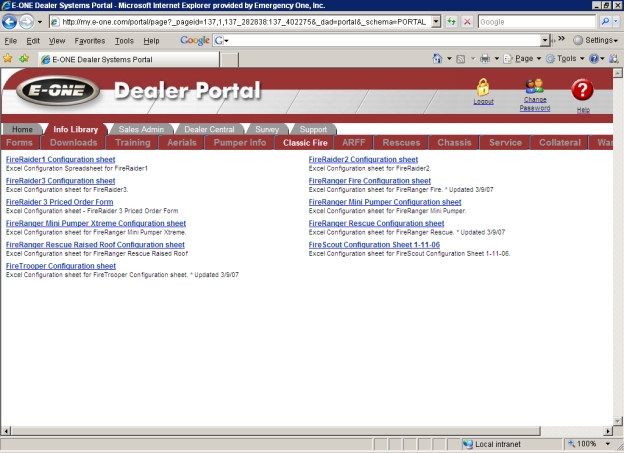Screen dimensions: 624x453
Task: Click the Change Password people icon
Action: coord(534,86)
